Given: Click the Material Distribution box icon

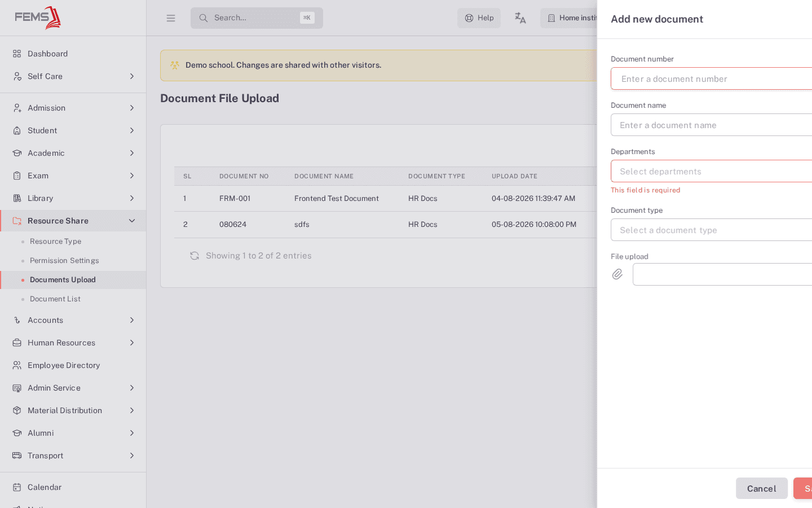Looking at the screenshot, I should (x=17, y=410).
